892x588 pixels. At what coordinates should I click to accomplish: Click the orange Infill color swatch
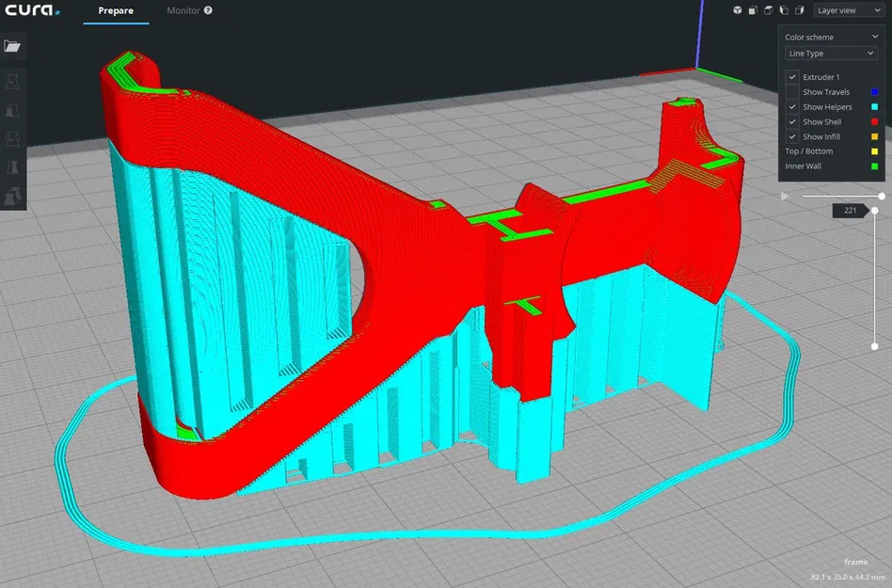(875, 136)
